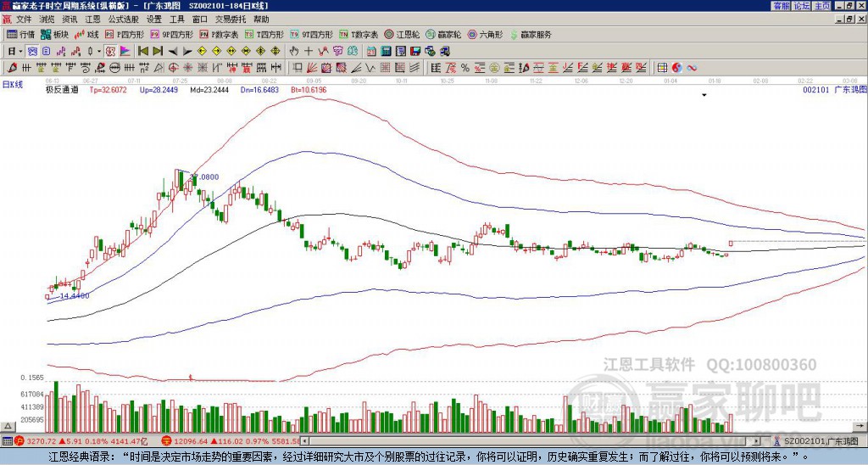Open 客服 customer service link

pos(781,6)
